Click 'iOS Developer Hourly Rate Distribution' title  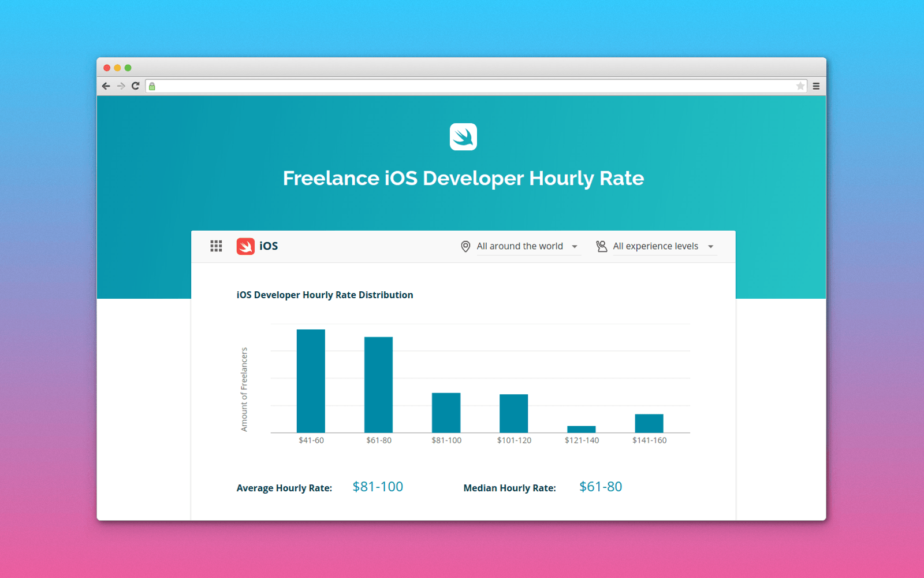coord(325,295)
